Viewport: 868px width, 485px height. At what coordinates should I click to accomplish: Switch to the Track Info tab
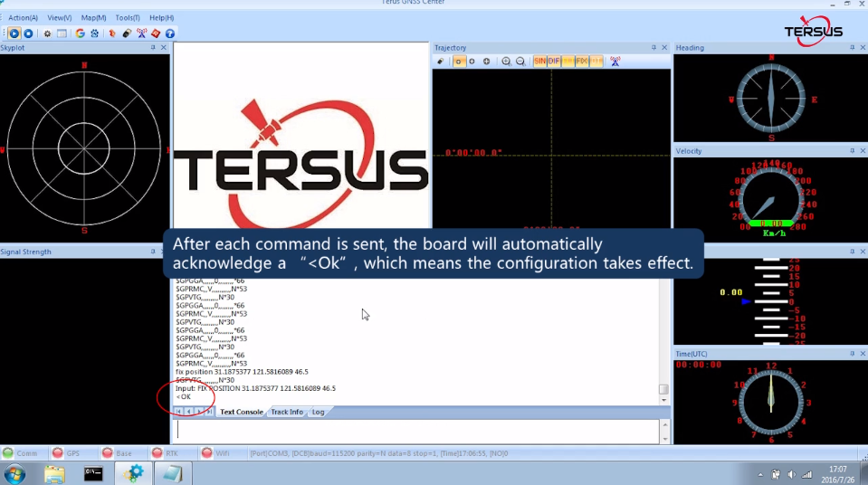click(287, 412)
